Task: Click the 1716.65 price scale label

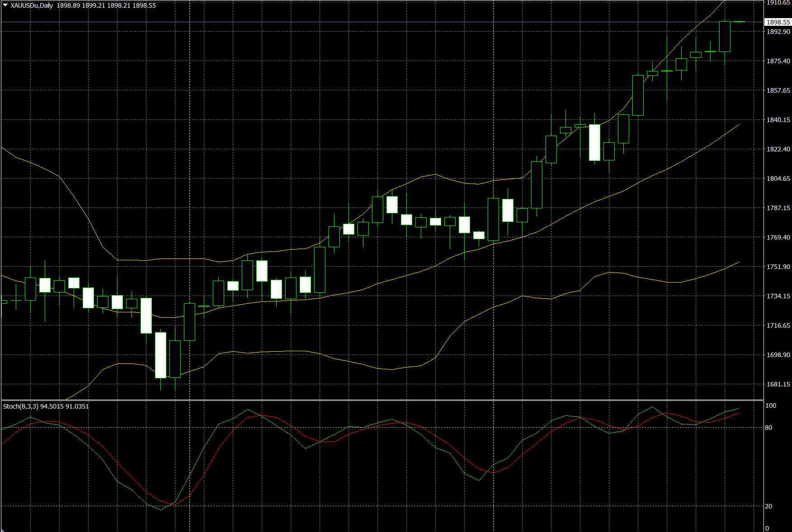Action: pyautogui.click(x=778, y=325)
